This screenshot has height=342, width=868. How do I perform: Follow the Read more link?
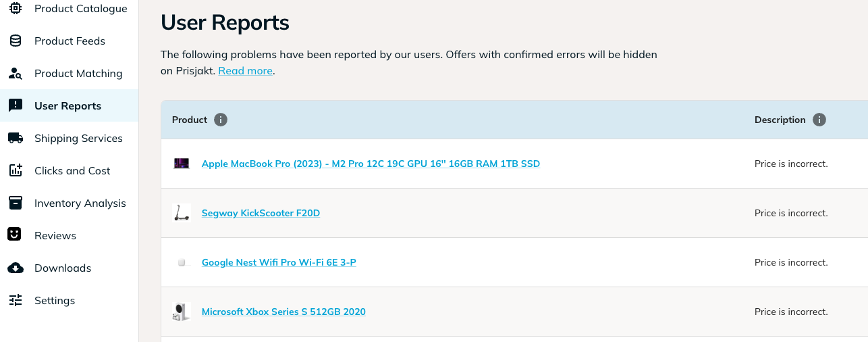point(246,71)
